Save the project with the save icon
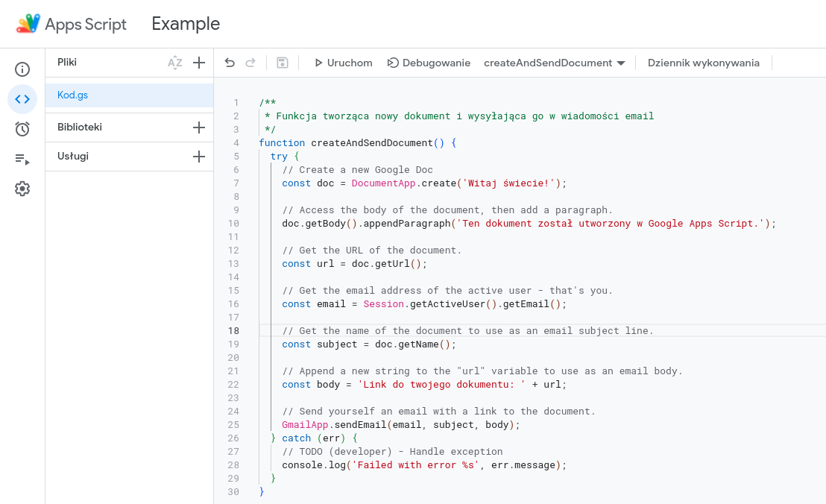Screen dimensions: 826x504 point(282,63)
